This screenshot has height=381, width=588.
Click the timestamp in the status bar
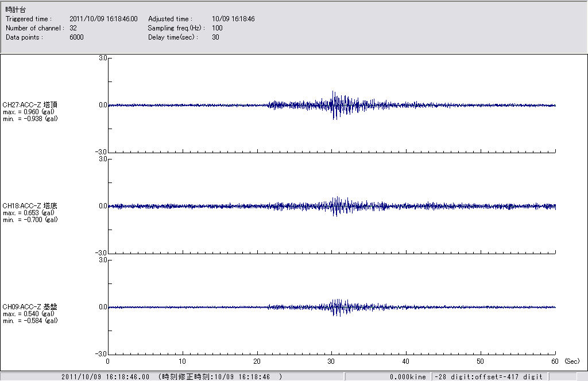click(105, 377)
